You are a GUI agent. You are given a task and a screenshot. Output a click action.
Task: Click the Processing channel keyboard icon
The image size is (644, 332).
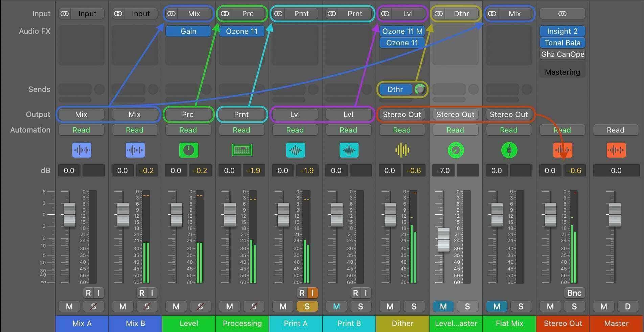[x=242, y=150]
